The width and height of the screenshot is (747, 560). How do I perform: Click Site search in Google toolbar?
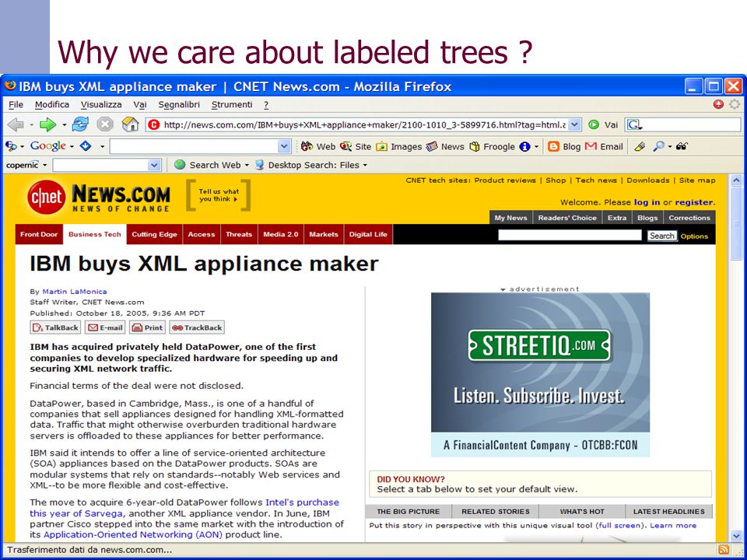[356, 147]
